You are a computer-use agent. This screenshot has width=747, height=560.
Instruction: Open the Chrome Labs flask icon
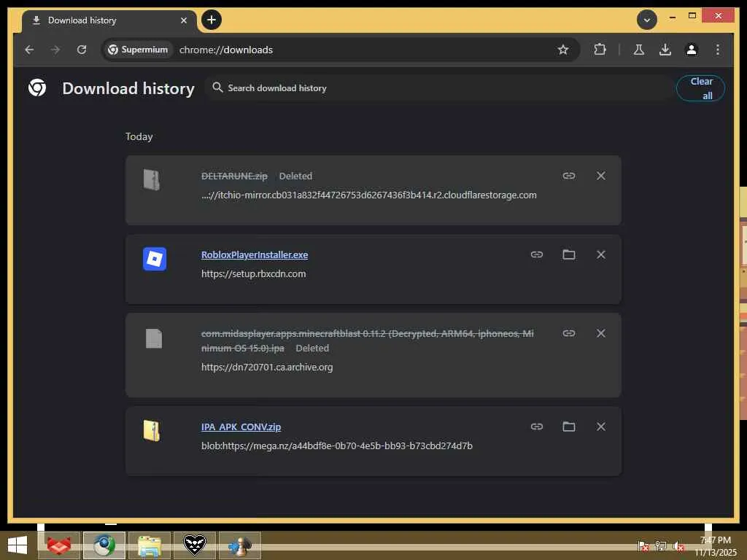point(639,50)
